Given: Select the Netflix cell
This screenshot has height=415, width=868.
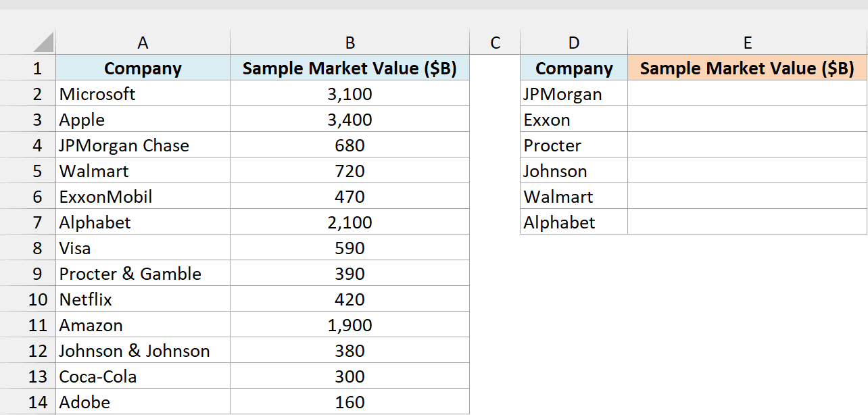Looking at the screenshot, I should 143,299.
